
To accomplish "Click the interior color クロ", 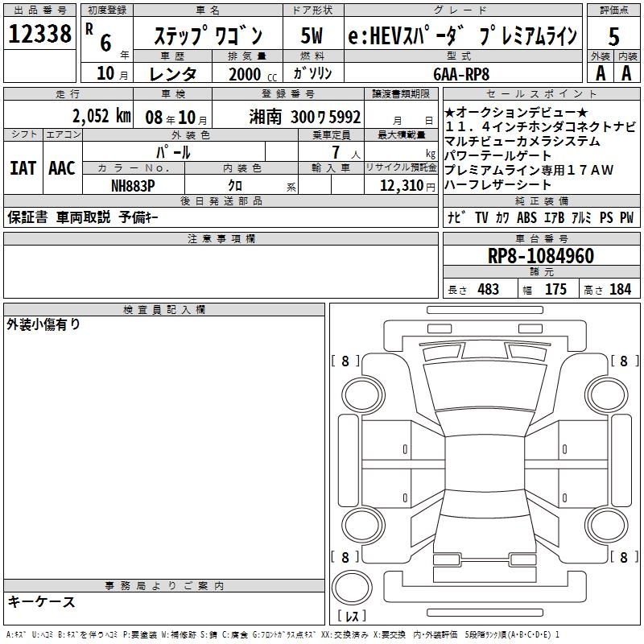I will [x=235, y=185].
